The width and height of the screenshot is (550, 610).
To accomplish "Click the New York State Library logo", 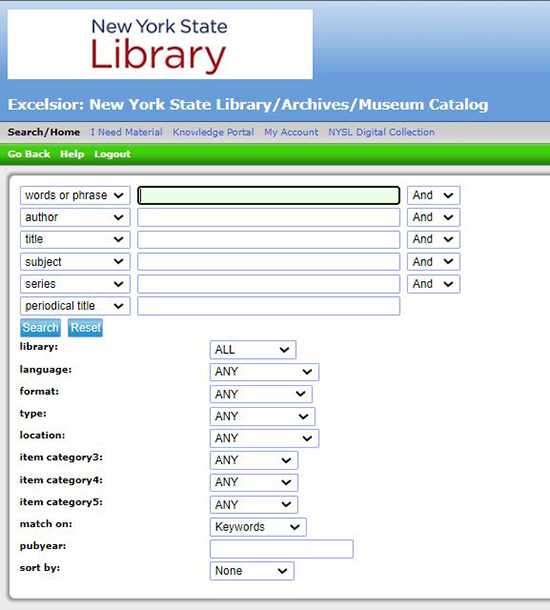I will pyautogui.click(x=160, y=44).
